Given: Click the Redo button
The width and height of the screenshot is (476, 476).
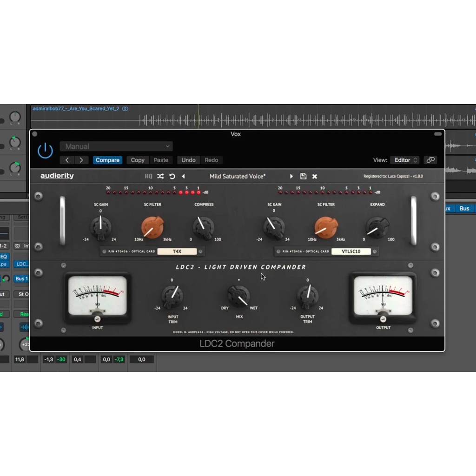Looking at the screenshot, I should [212, 160].
